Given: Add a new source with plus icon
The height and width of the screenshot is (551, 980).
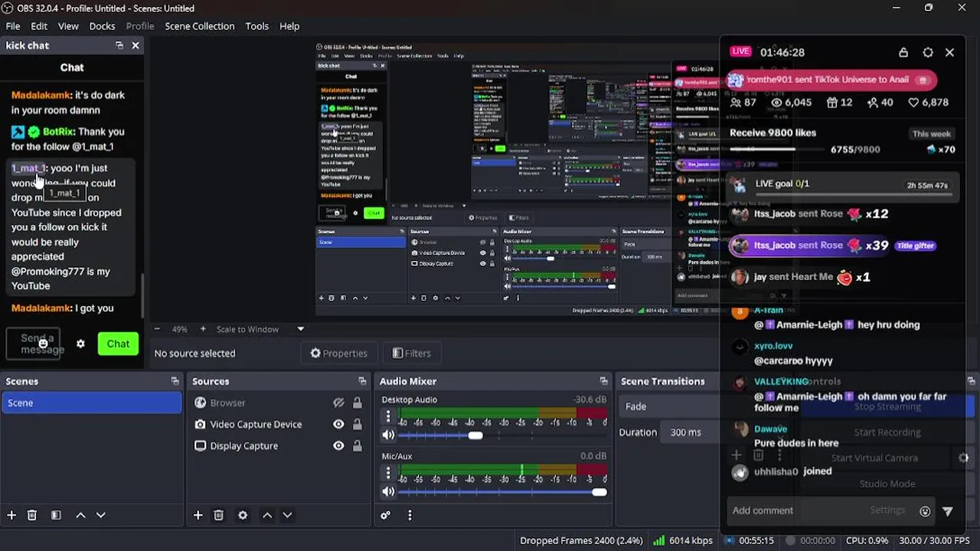Looking at the screenshot, I should coord(198,515).
